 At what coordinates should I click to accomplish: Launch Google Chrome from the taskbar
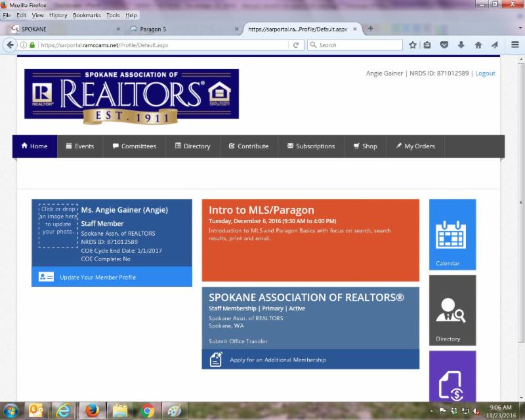coord(147,411)
